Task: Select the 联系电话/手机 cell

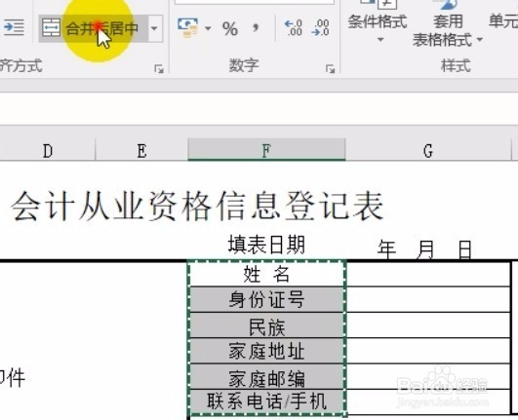Action: point(266,401)
